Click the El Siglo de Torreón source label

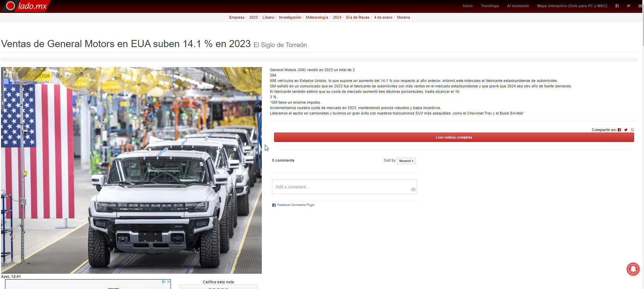(280, 45)
